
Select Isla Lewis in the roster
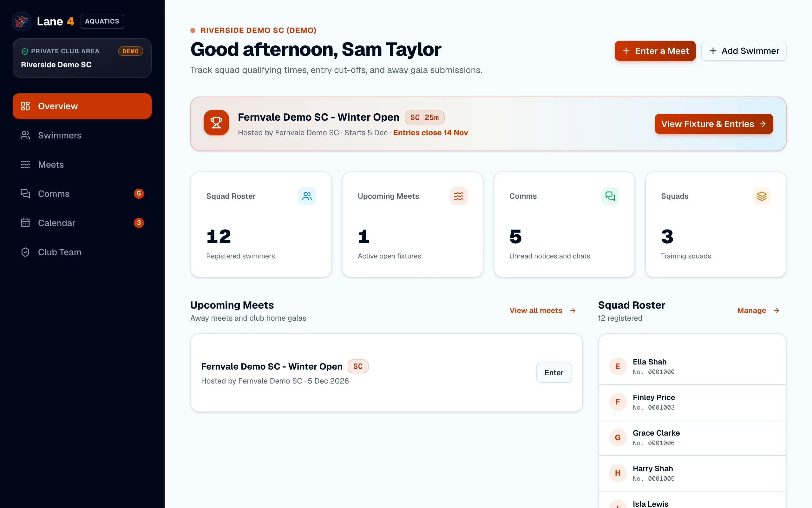692,501
